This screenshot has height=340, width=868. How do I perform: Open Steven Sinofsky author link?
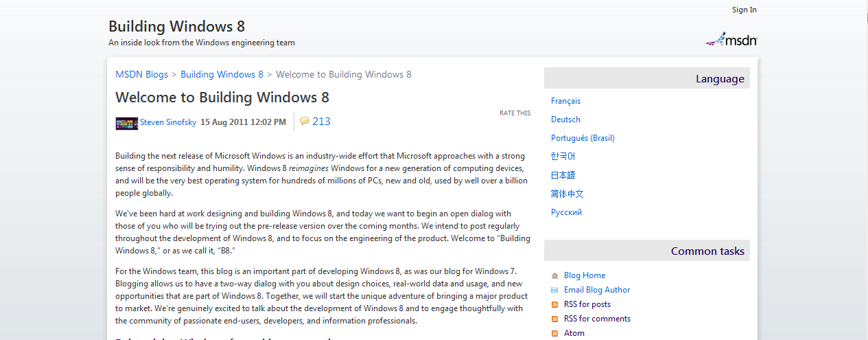[x=167, y=122]
